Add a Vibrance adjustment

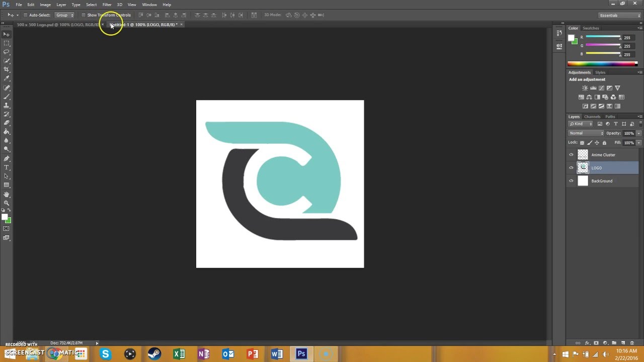(x=617, y=88)
